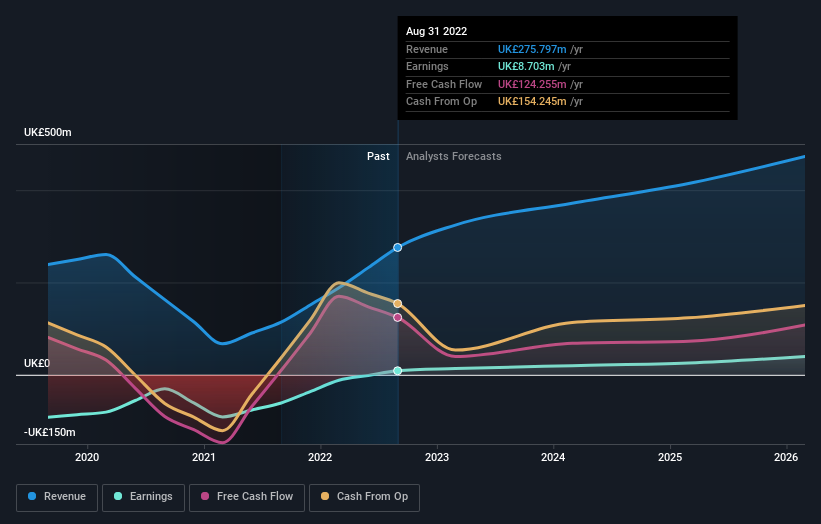This screenshot has width=821, height=524.
Task: Toggle the Cash From Op legend button
Action: point(364,497)
